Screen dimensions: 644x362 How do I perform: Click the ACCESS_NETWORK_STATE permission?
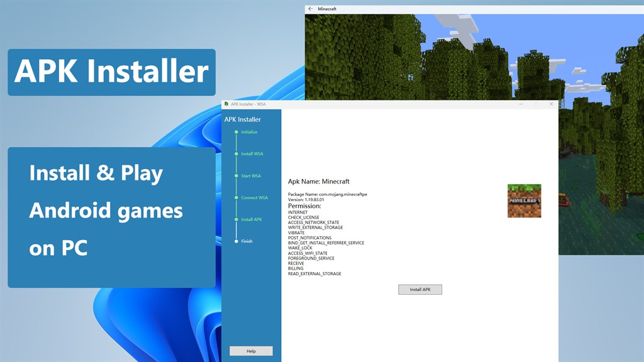pyautogui.click(x=313, y=222)
